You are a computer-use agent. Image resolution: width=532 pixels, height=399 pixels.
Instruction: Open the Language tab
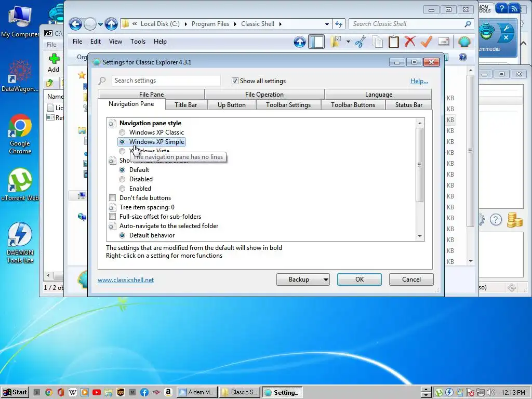point(379,95)
